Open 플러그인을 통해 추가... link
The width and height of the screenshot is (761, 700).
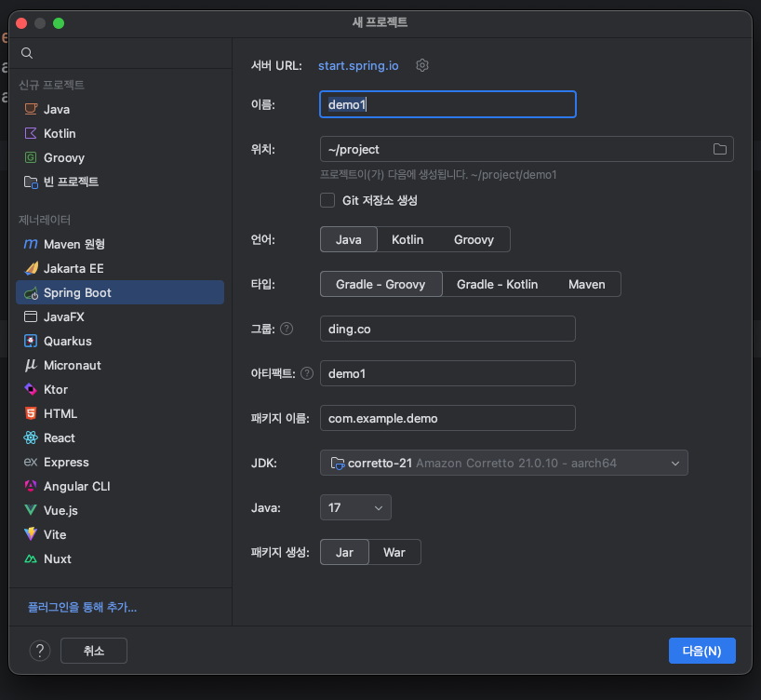[x=82, y=607]
